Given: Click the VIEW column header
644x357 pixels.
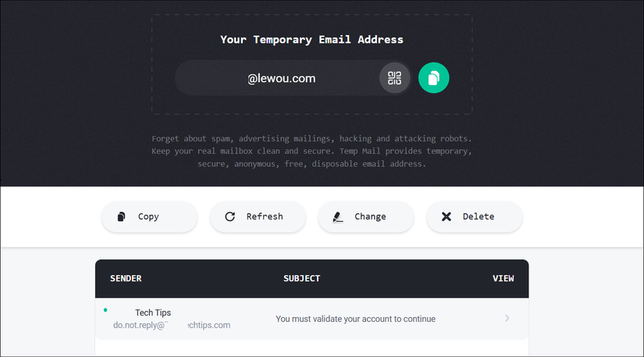Looking at the screenshot, I should click(503, 278).
